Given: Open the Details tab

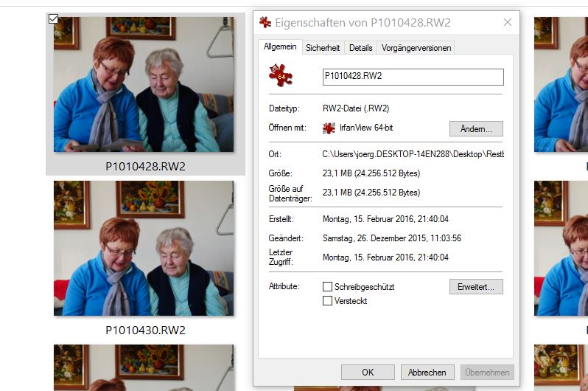Looking at the screenshot, I should point(361,48).
